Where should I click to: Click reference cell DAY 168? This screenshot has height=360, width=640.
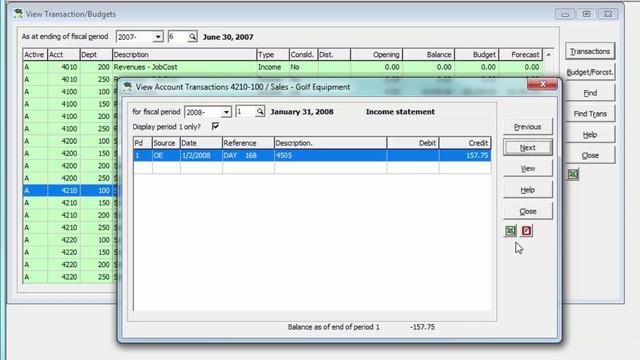tap(248, 156)
